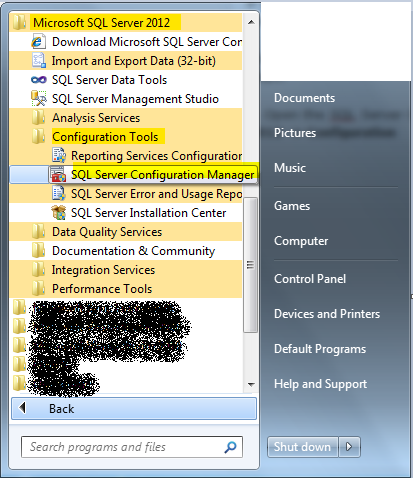Click the magnifier icon in the search box

click(x=230, y=447)
